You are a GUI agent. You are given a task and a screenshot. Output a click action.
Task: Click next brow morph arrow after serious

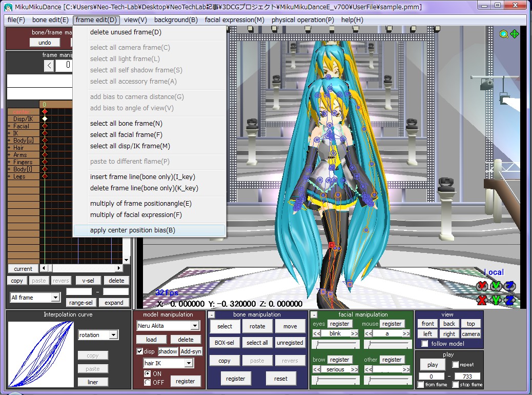point(355,369)
